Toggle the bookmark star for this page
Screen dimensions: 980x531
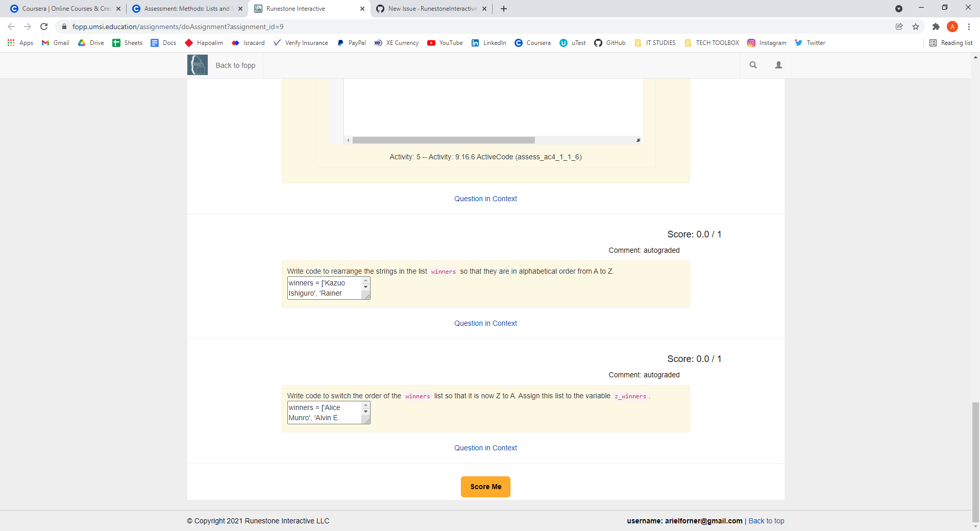[915, 27]
